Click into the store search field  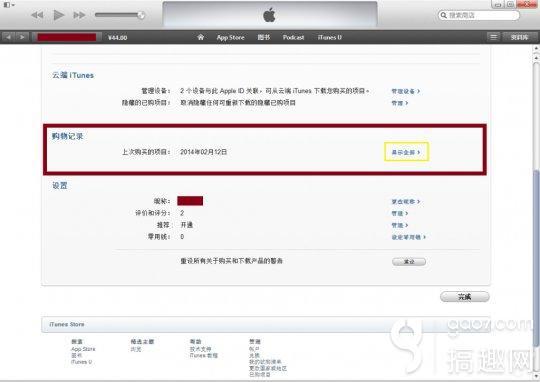[x=479, y=15]
